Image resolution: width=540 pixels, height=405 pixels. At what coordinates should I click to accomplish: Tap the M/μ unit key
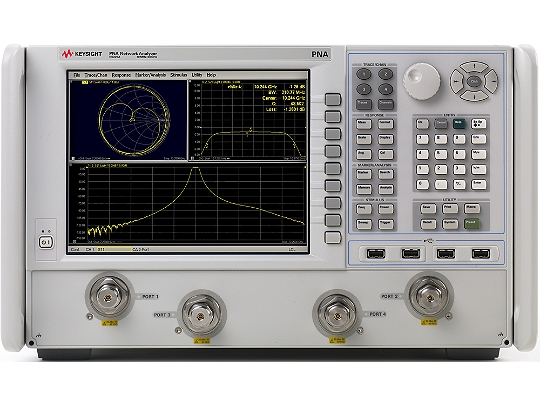point(478,154)
